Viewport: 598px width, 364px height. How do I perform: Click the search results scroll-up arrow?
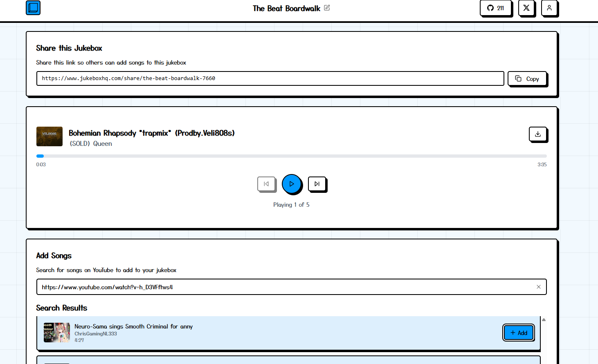pyautogui.click(x=544, y=320)
